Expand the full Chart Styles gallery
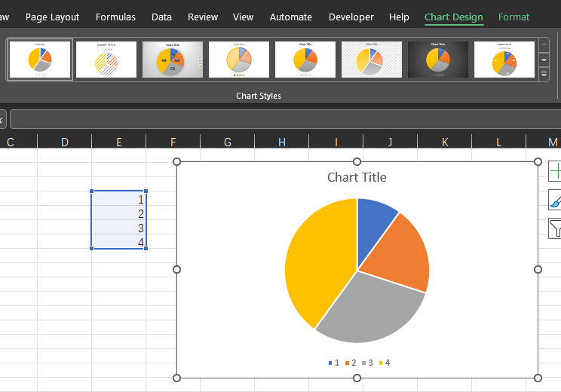The width and height of the screenshot is (561, 392). [x=544, y=75]
